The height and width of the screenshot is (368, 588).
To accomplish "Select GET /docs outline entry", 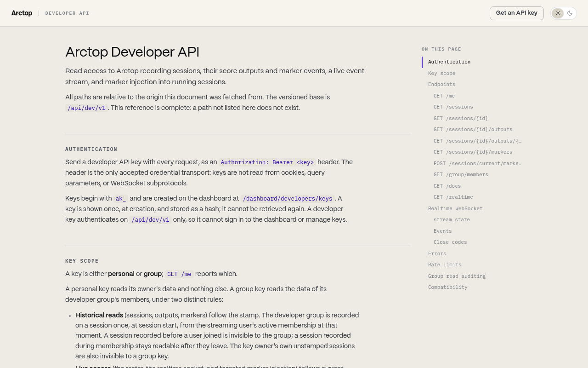I will point(447,186).
